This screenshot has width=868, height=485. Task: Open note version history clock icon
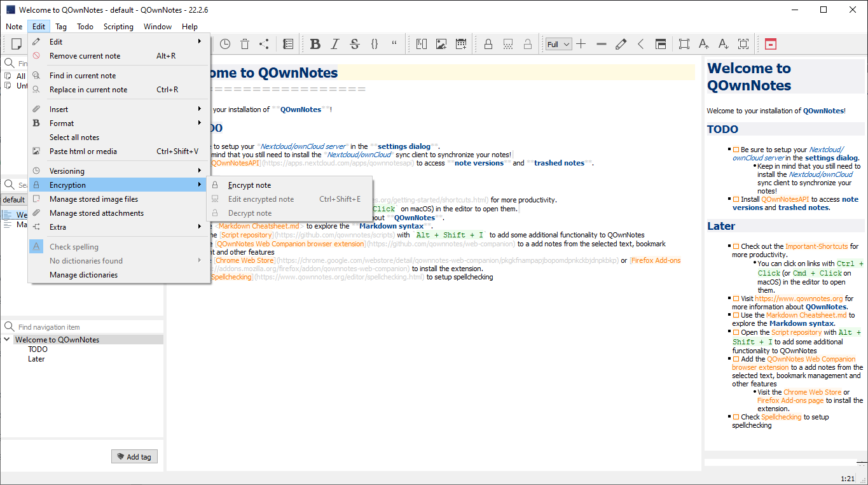[x=225, y=44]
